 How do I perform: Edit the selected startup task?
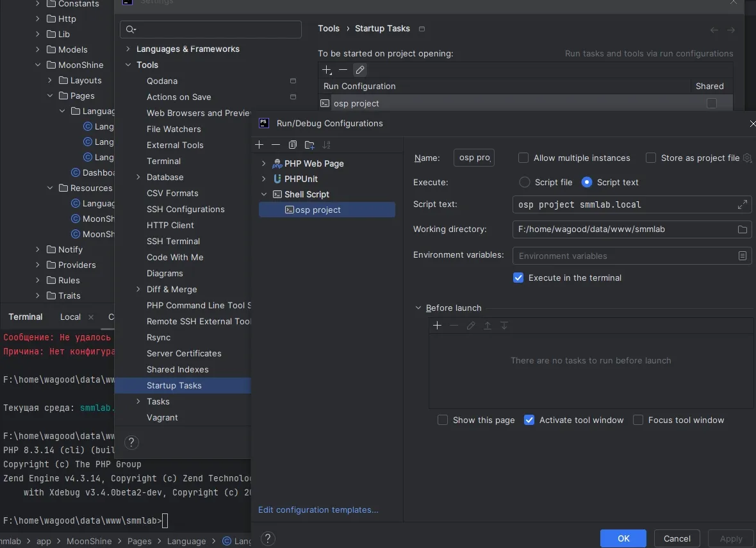coord(359,70)
